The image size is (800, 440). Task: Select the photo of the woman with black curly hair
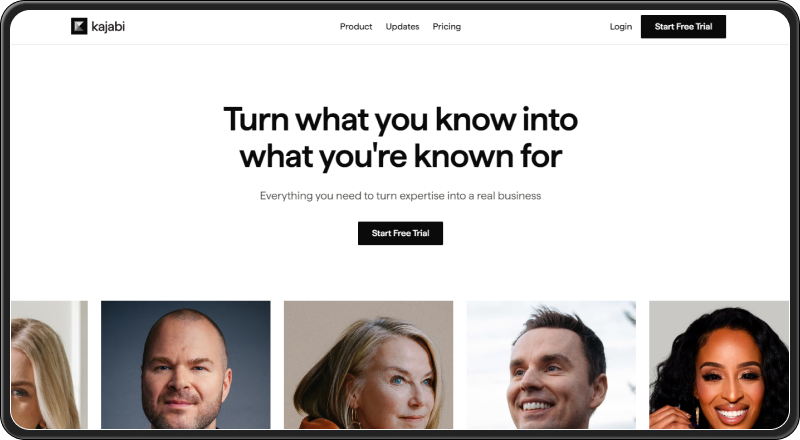coord(719,364)
